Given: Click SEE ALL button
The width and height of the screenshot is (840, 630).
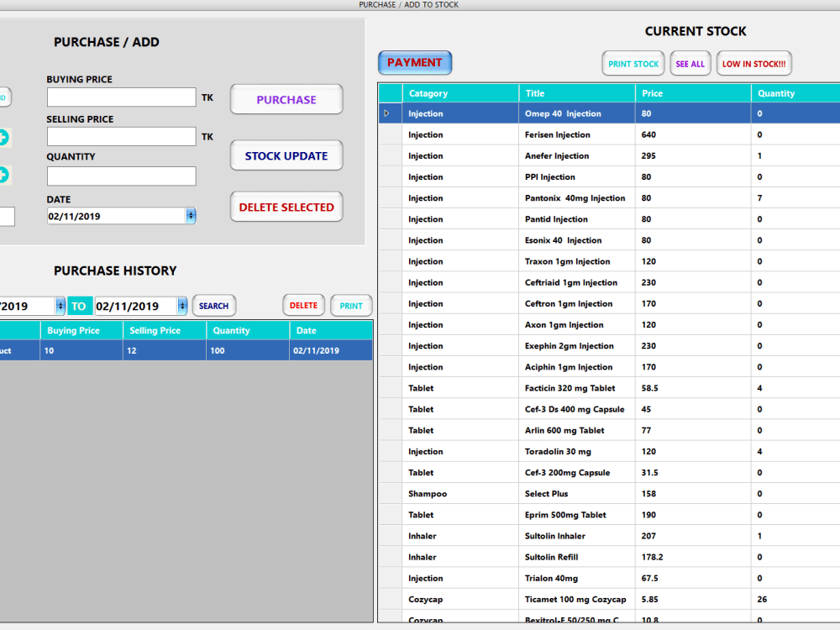Looking at the screenshot, I should pyautogui.click(x=690, y=64).
